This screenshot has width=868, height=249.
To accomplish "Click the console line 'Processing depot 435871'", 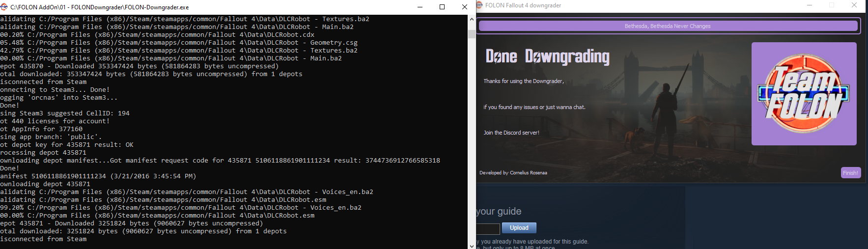I will [x=43, y=153].
